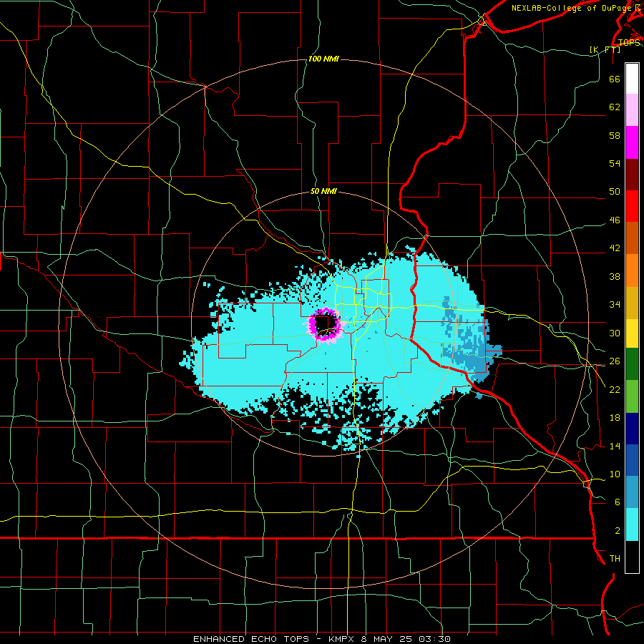The height and width of the screenshot is (644, 644).
Task: Click the 58 legend value
Action: tap(615, 135)
